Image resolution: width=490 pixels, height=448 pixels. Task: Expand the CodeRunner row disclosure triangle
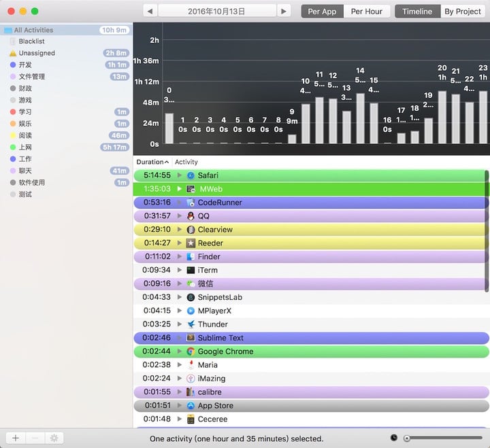pos(180,203)
